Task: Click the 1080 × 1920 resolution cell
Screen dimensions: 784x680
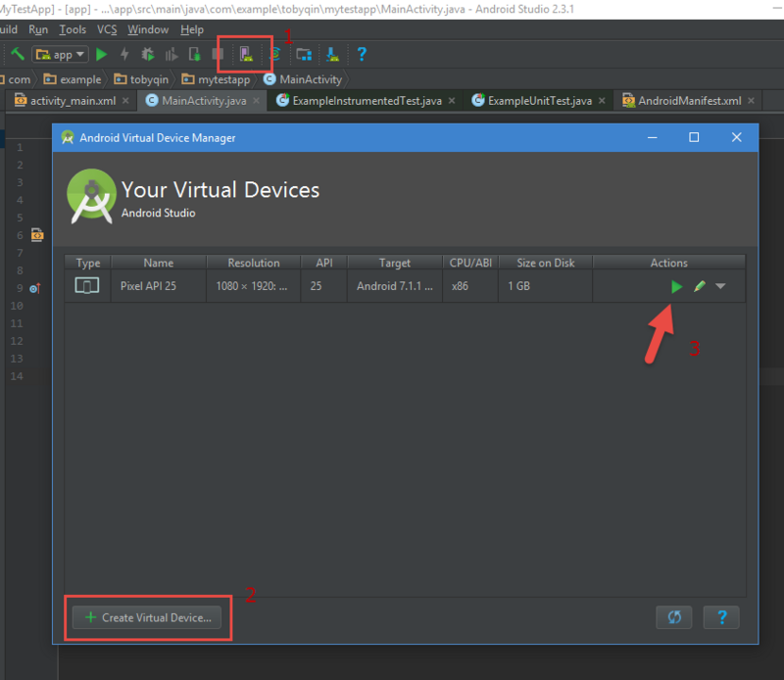Action: 252,286
